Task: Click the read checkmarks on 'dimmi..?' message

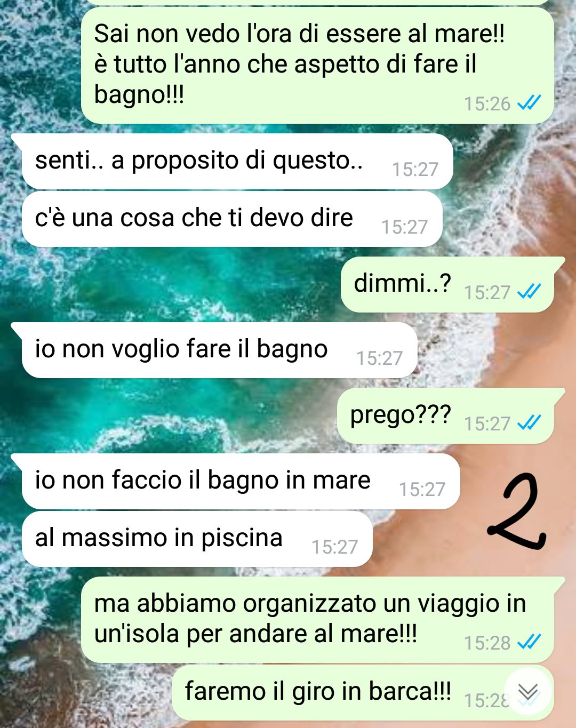Action: click(529, 291)
